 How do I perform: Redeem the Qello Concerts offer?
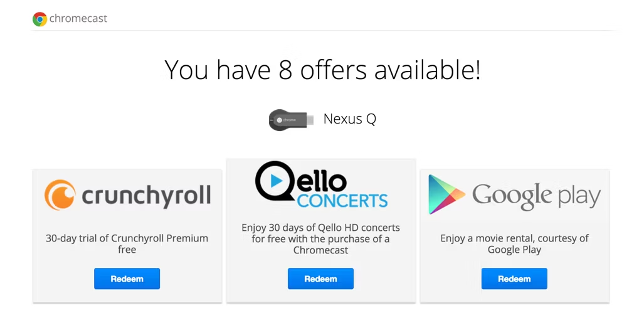[x=320, y=279]
